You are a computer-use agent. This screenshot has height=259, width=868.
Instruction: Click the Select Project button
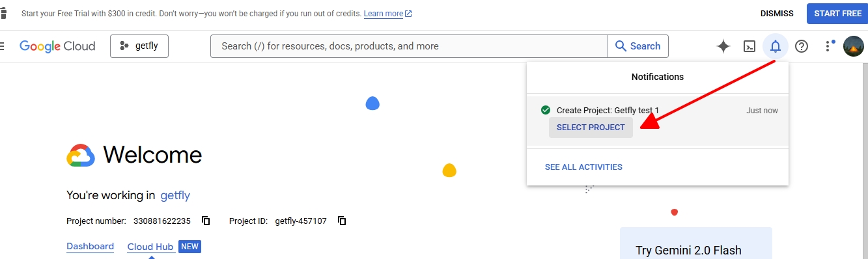pos(591,128)
